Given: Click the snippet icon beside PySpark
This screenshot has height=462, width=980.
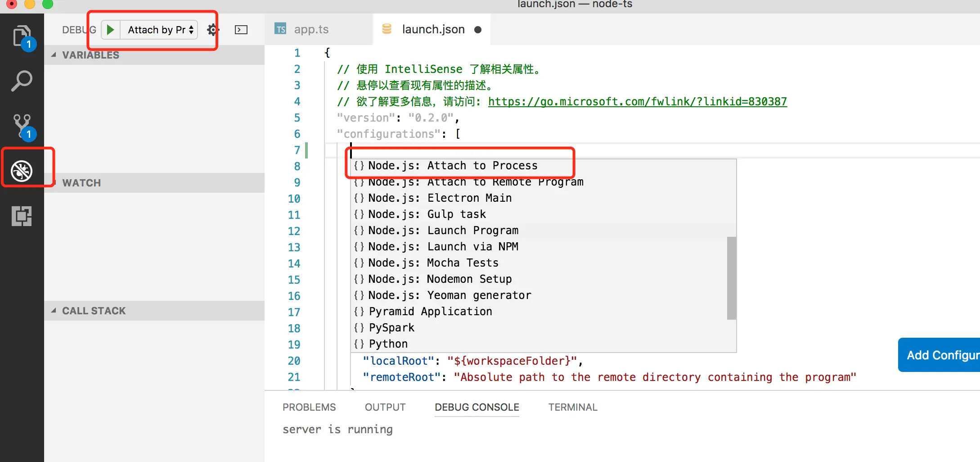Looking at the screenshot, I should click(x=359, y=328).
